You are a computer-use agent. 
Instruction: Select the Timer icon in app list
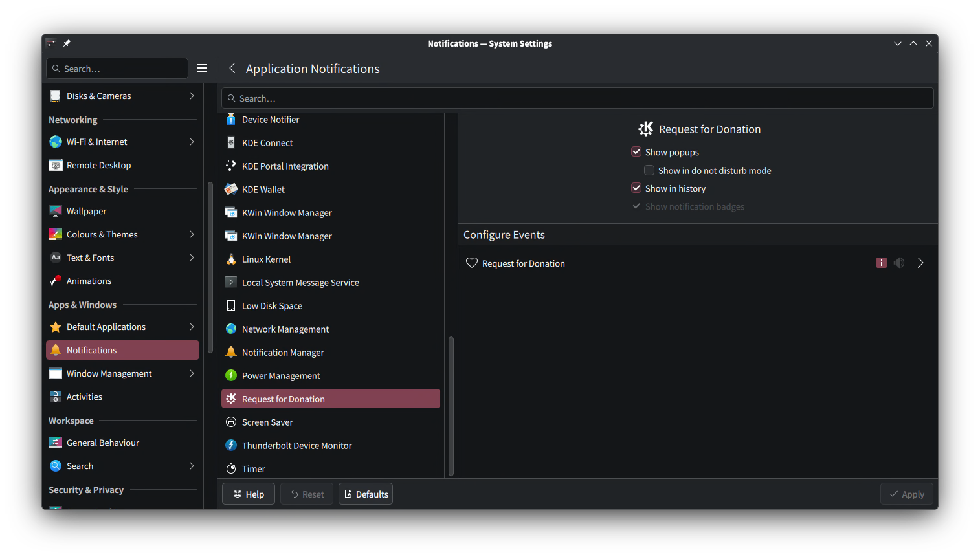[231, 469]
